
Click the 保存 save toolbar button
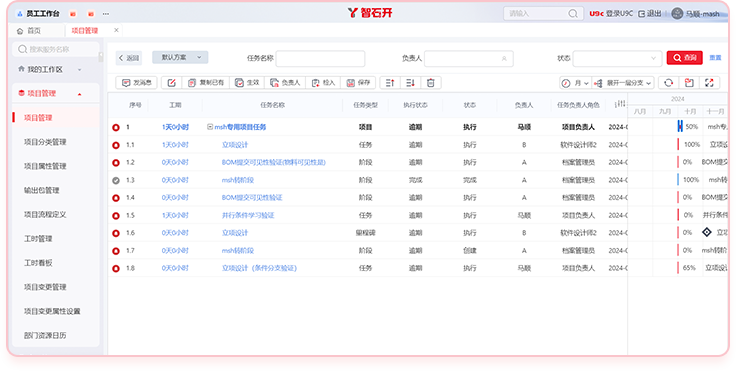[x=358, y=83]
